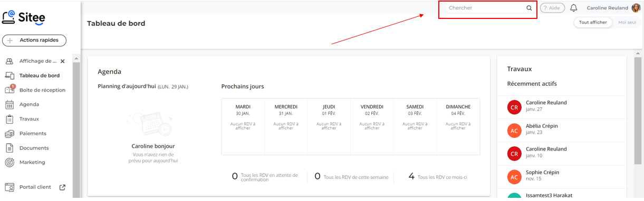Click the Caroline Reuland user name in header
644x201 pixels.
click(x=607, y=8)
